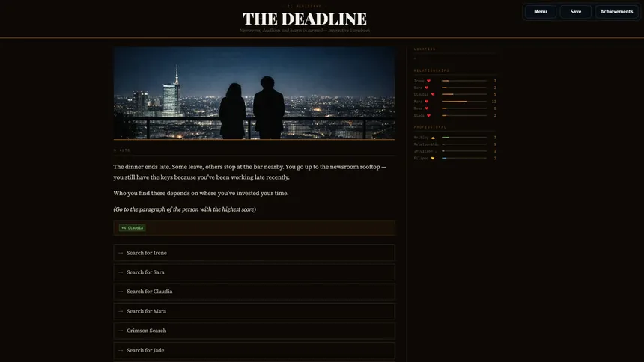Viewport: 644px width, 362px height.
Task: Click the heart icon next to Mara
Action: 426,102
